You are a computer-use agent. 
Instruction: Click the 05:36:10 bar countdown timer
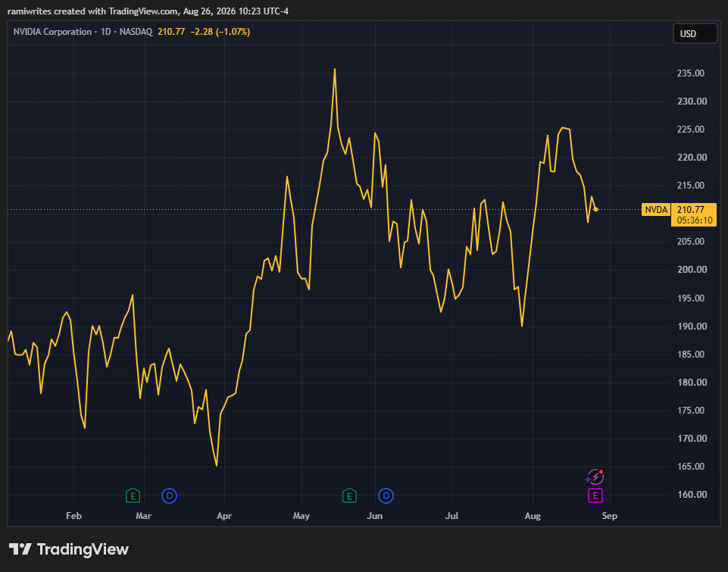[x=694, y=220]
